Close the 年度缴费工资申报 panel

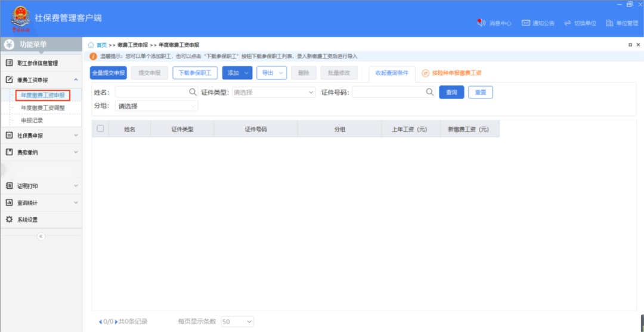638,45
